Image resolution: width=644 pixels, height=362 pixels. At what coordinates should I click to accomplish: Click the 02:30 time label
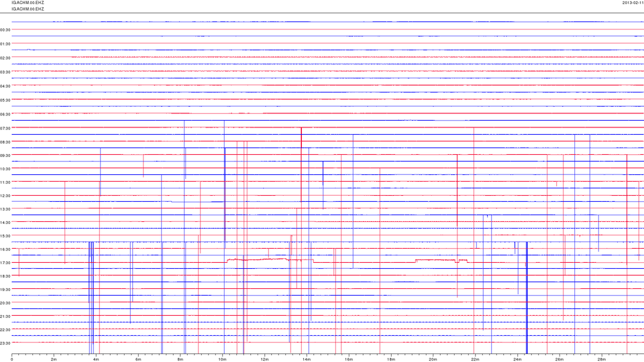click(5, 58)
